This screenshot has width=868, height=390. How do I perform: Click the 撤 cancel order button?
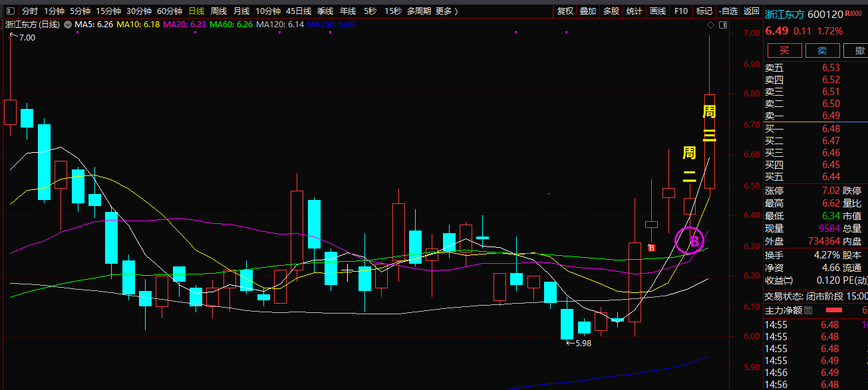[857, 50]
